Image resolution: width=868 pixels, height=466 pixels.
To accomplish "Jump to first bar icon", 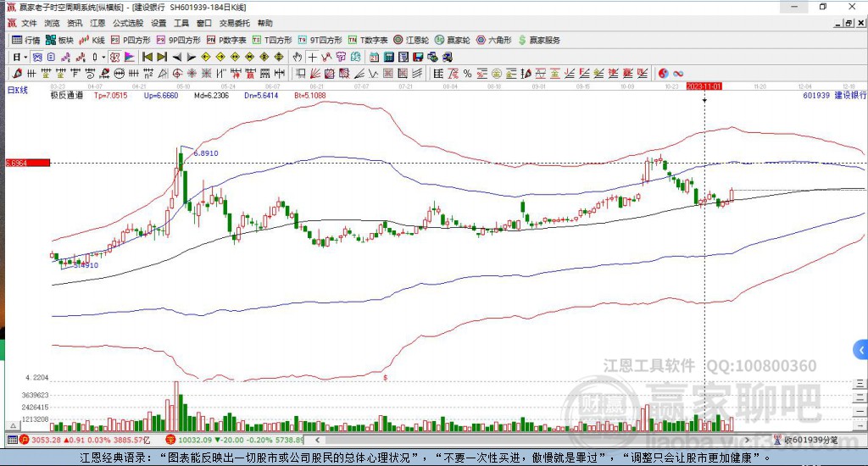I will (x=147, y=57).
